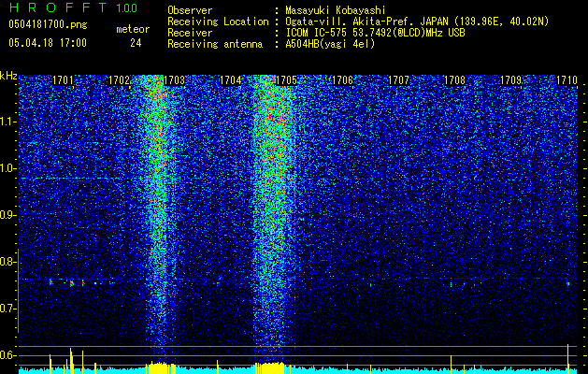Click the 1.1 kHz axis label
This screenshot has width=588, height=374.
click(x=8, y=122)
